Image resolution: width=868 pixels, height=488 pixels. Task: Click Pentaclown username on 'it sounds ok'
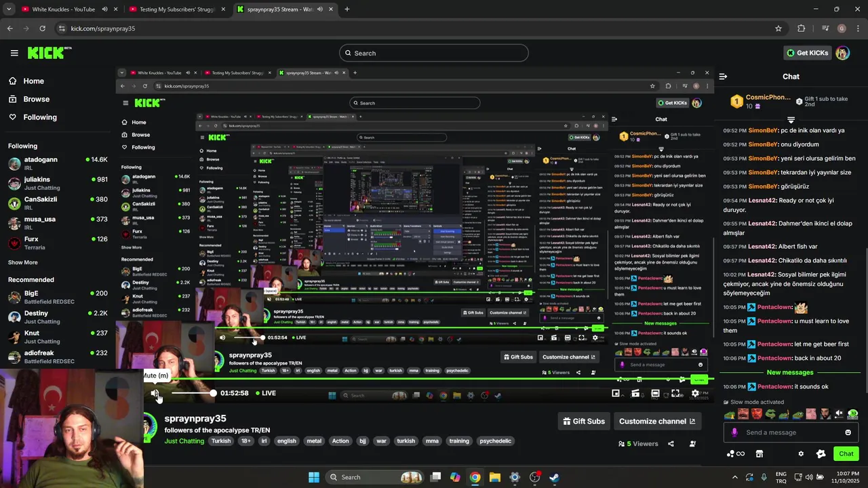tap(774, 387)
